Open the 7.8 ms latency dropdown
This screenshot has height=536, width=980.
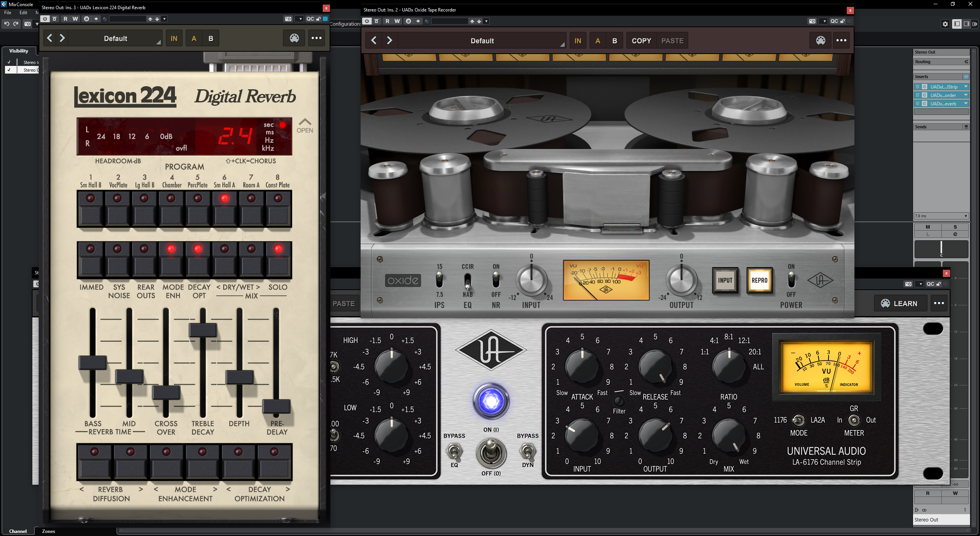tap(941, 216)
